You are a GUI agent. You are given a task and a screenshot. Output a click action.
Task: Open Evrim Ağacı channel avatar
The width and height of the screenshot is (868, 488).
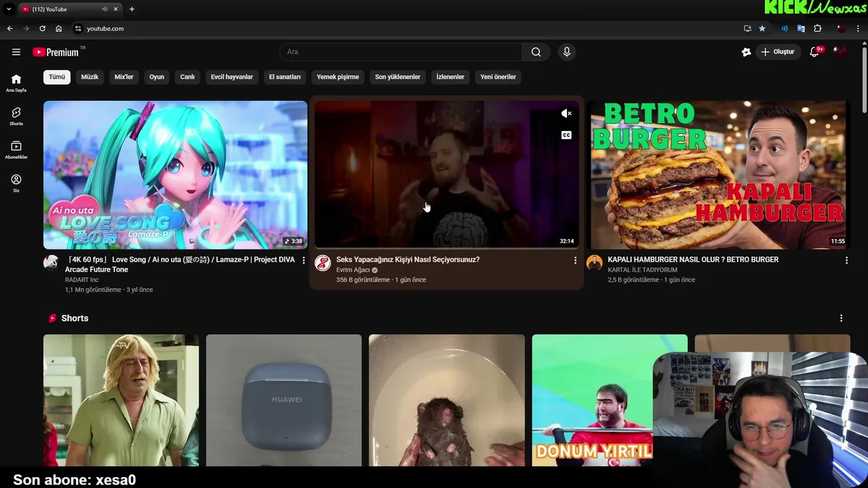pos(323,263)
